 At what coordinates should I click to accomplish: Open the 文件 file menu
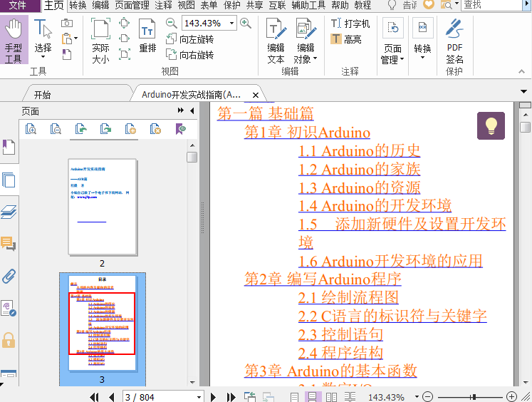click(18, 5)
